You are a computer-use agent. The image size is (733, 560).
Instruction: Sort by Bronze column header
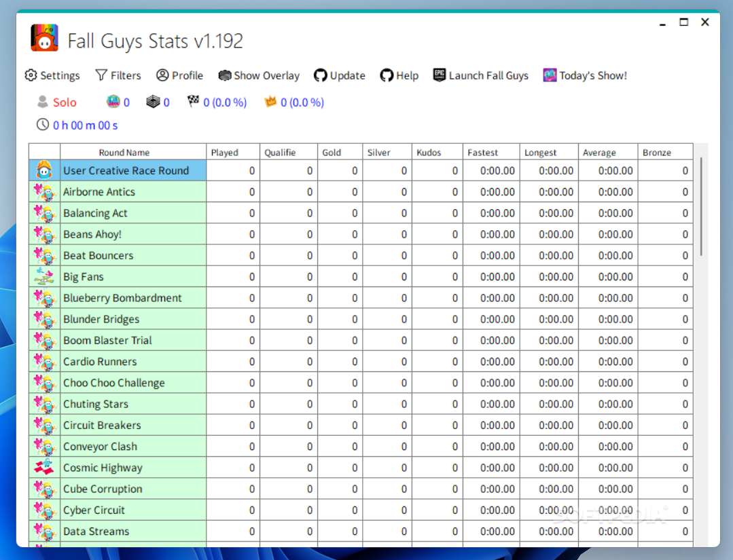[665, 152]
